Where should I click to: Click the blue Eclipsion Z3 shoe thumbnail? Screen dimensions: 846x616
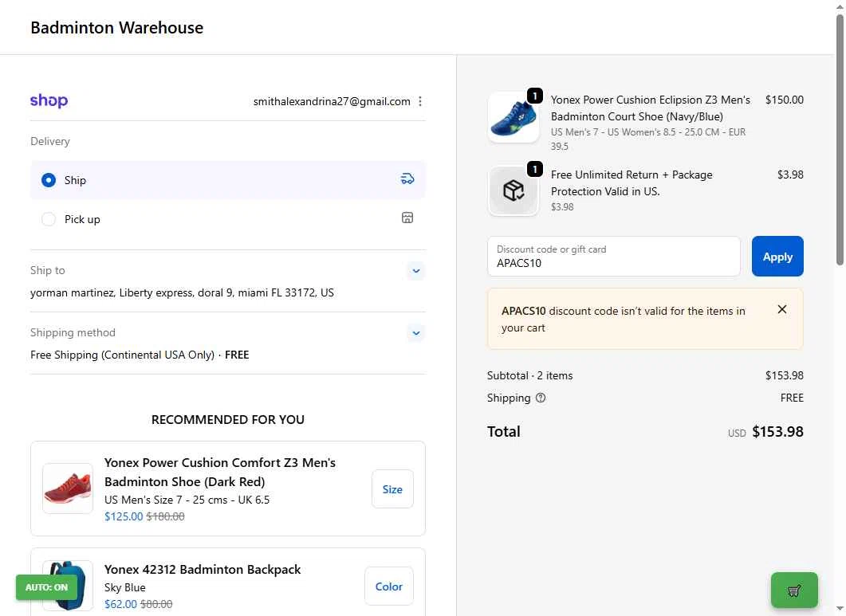click(514, 117)
